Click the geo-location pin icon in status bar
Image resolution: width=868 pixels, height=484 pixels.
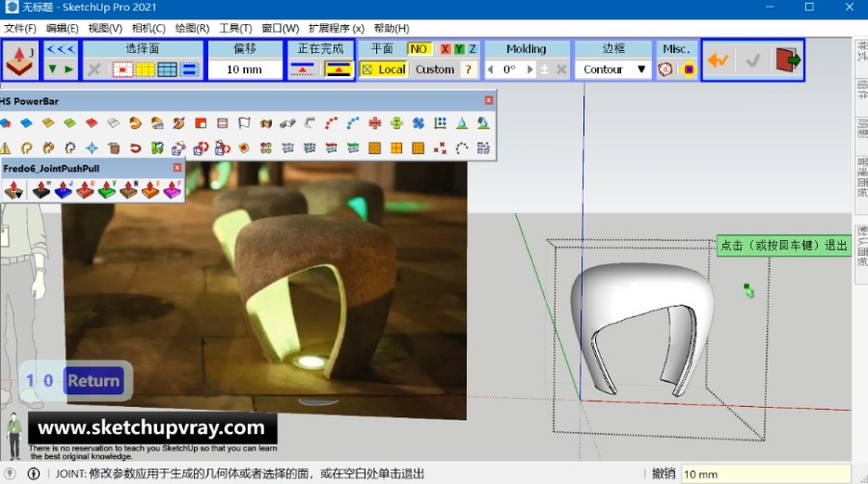[x=10, y=473]
